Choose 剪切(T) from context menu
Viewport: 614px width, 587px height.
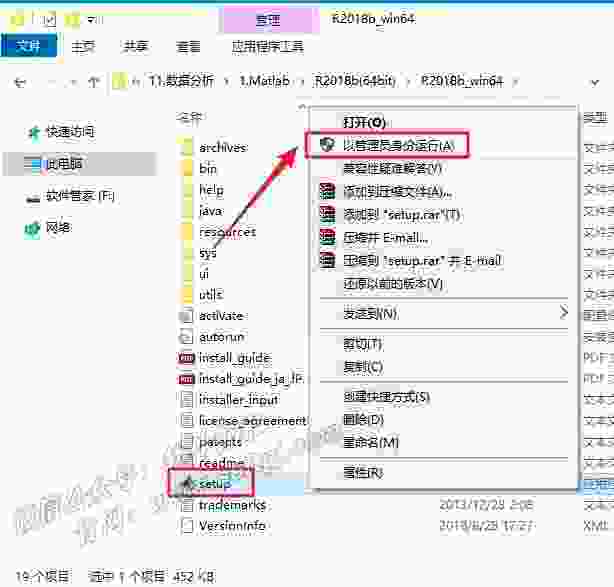pyautogui.click(x=363, y=344)
